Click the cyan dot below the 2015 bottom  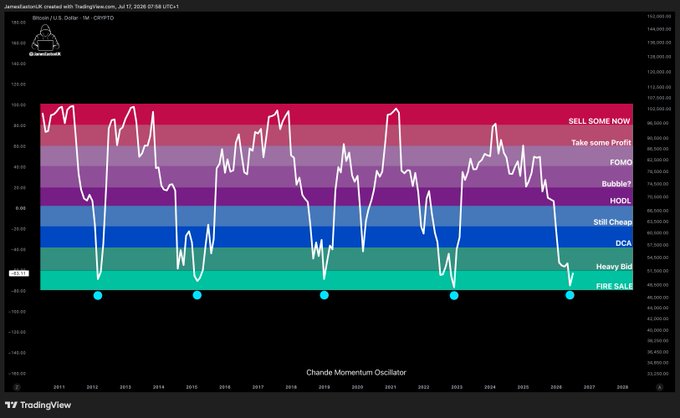tap(197, 295)
